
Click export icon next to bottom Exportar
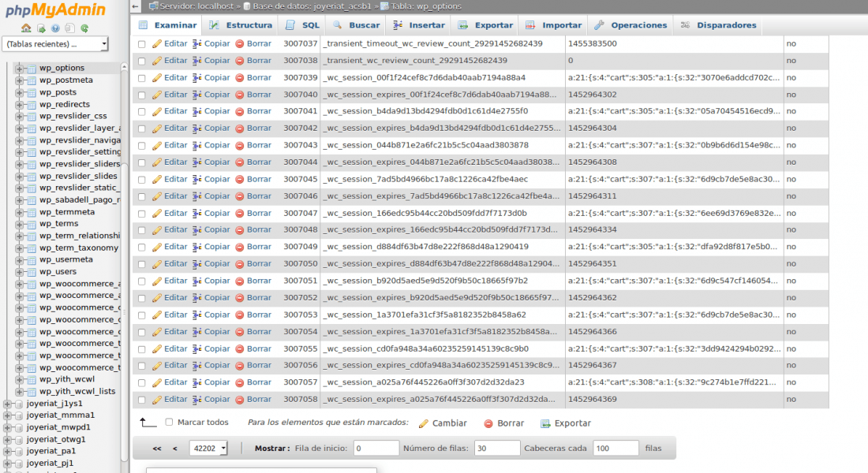tap(545, 424)
